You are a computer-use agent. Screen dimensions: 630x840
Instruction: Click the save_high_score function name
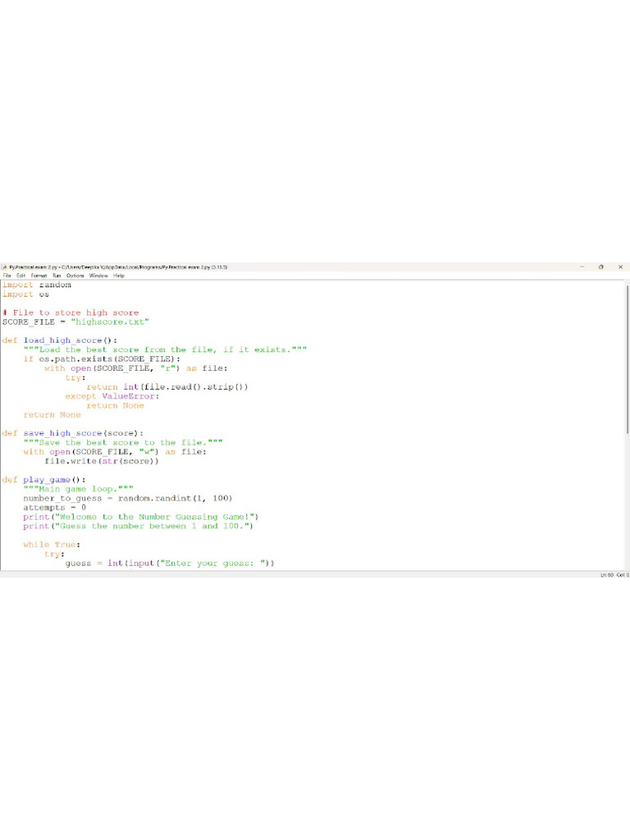pos(62,433)
